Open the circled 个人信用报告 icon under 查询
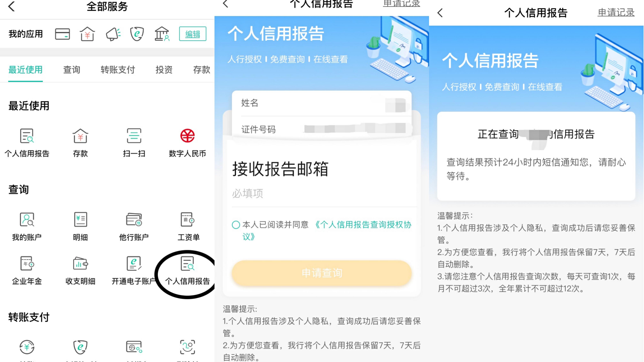Screen dimensions: 644x362 188,270
